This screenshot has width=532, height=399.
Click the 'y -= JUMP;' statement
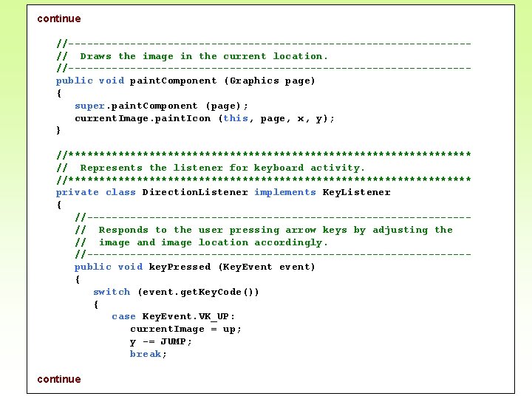(x=161, y=341)
